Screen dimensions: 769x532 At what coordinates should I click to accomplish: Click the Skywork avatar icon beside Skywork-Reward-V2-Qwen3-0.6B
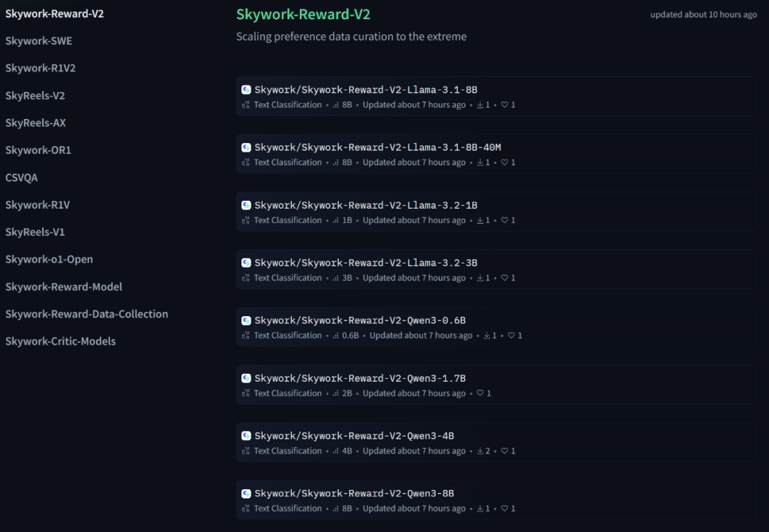click(x=246, y=320)
